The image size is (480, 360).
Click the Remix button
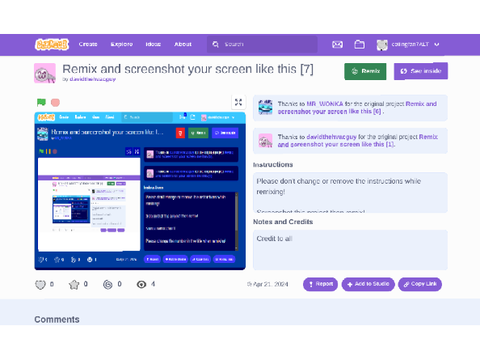(x=365, y=71)
